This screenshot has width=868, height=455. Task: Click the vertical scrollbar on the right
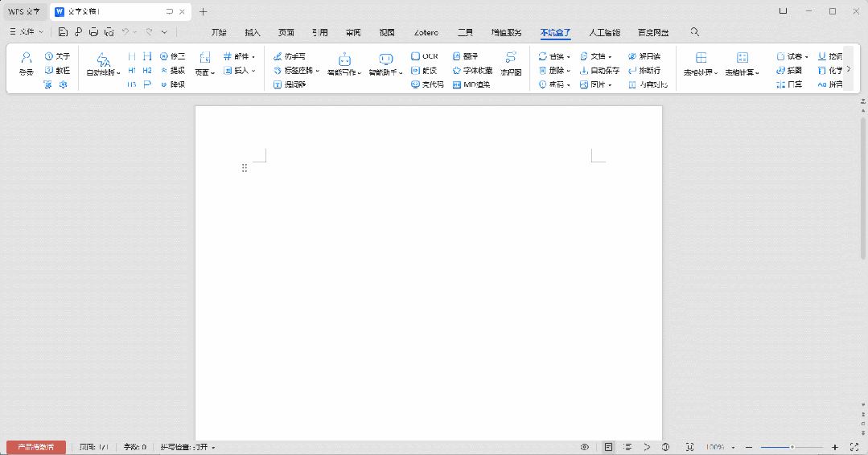point(863,188)
